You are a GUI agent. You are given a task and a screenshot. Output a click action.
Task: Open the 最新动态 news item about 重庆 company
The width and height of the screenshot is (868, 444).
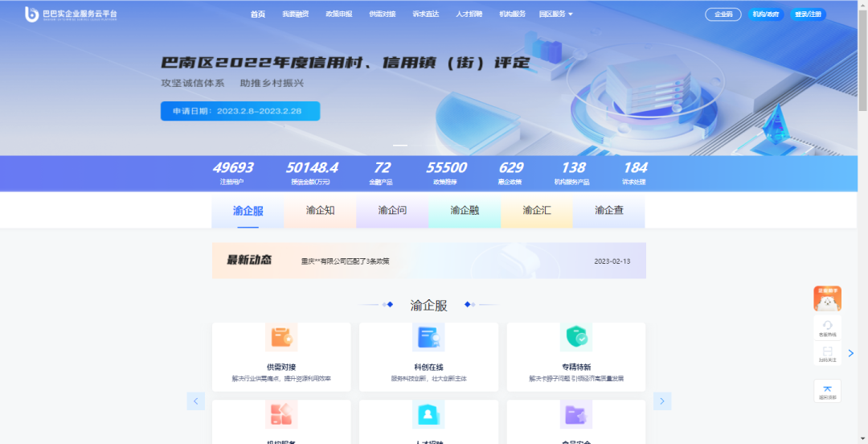(346, 261)
